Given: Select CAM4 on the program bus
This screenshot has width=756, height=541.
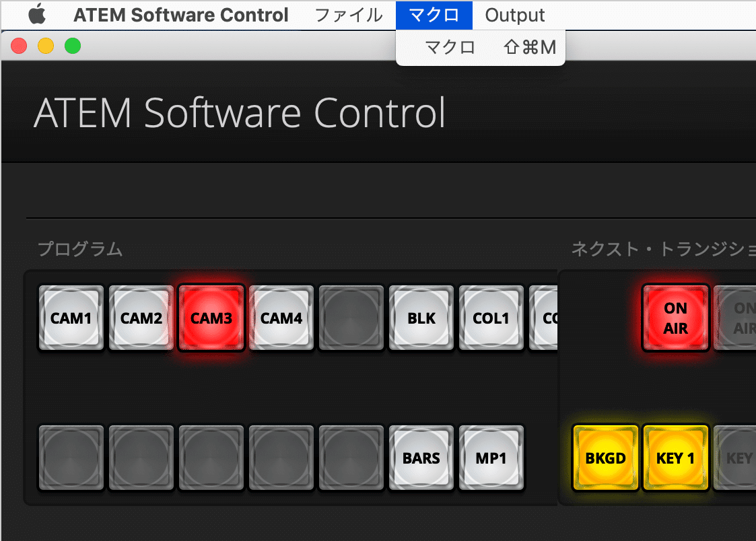Looking at the screenshot, I should tap(281, 318).
